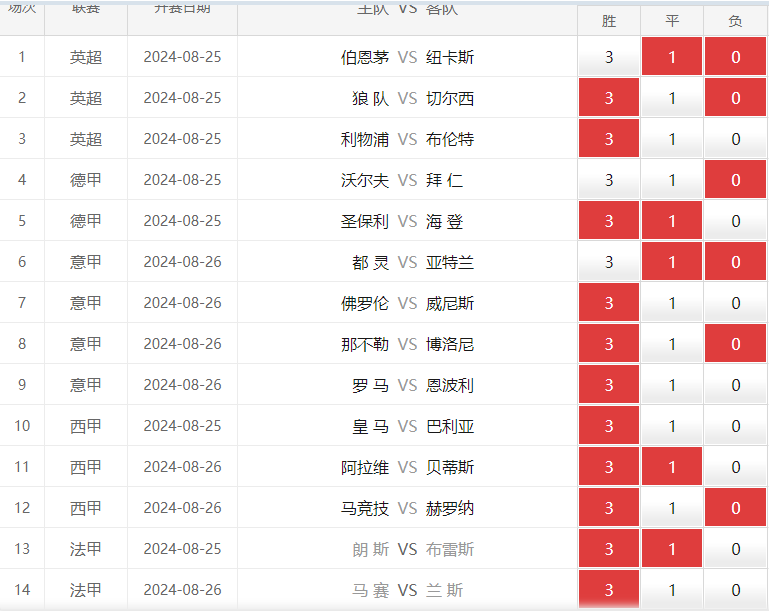Toggle win (3) for 马塞 VS 兰斯
Viewport: 769px width, 612px height.
[609, 589]
